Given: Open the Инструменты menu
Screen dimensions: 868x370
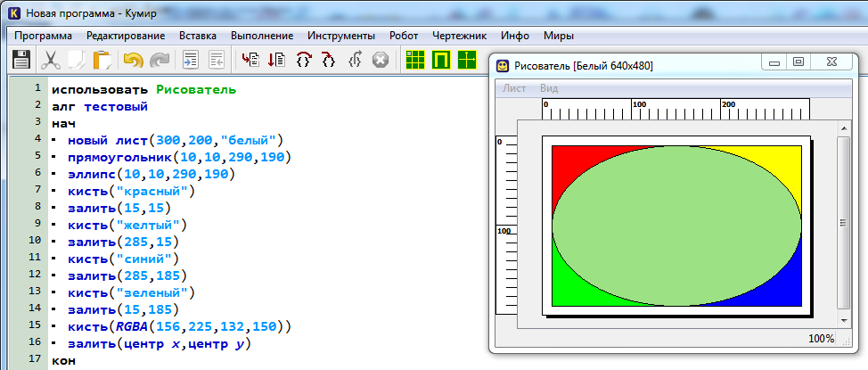Looking at the screenshot, I should click(340, 36).
